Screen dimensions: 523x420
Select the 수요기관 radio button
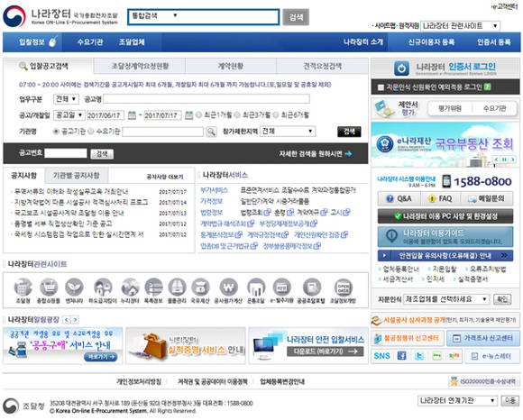tap(91, 132)
